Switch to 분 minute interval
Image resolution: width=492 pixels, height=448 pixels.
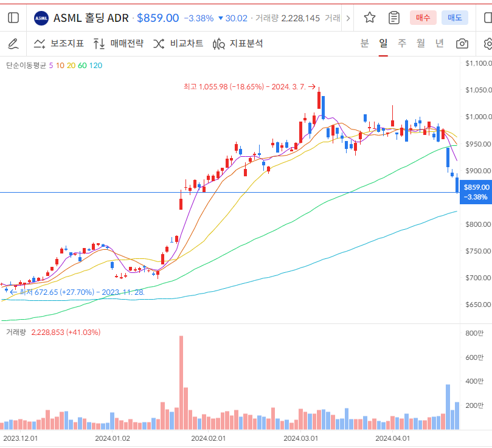[x=364, y=43]
